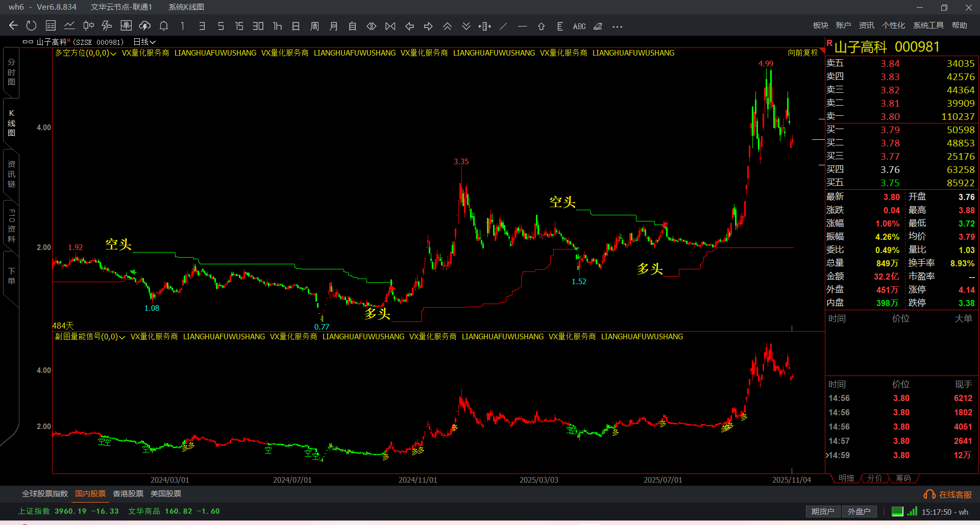Open the 资讯 menu

(x=866, y=26)
